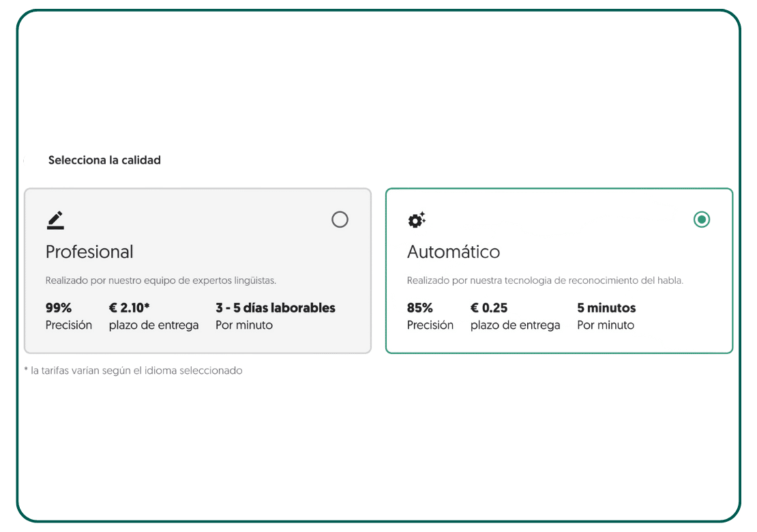The width and height of the screenshot is (757, 532).
Task: Click the € 0.25 price text
Action: click(x=489, y=308)
